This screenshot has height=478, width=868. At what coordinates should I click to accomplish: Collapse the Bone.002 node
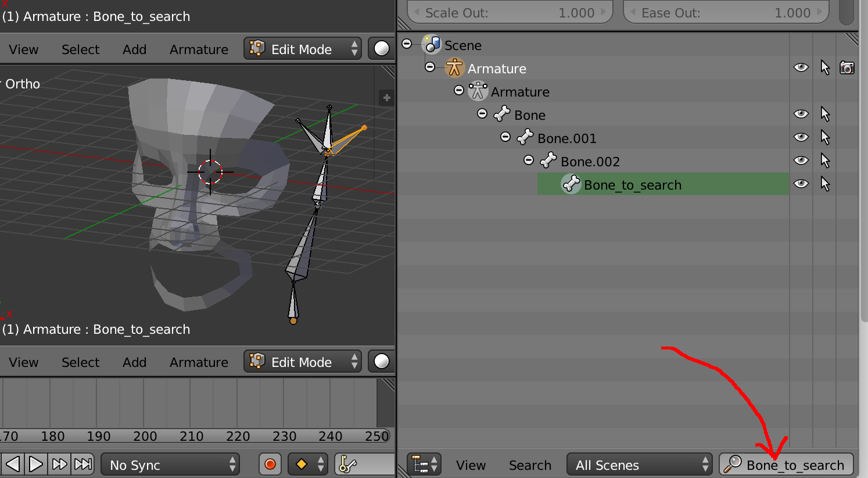coord(529,160)
